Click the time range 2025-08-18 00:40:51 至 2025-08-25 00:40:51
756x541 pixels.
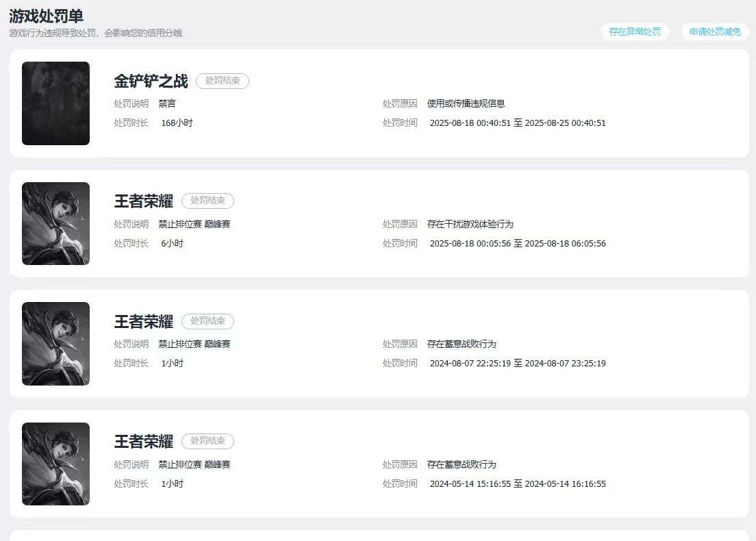click(x=518, y=123)
